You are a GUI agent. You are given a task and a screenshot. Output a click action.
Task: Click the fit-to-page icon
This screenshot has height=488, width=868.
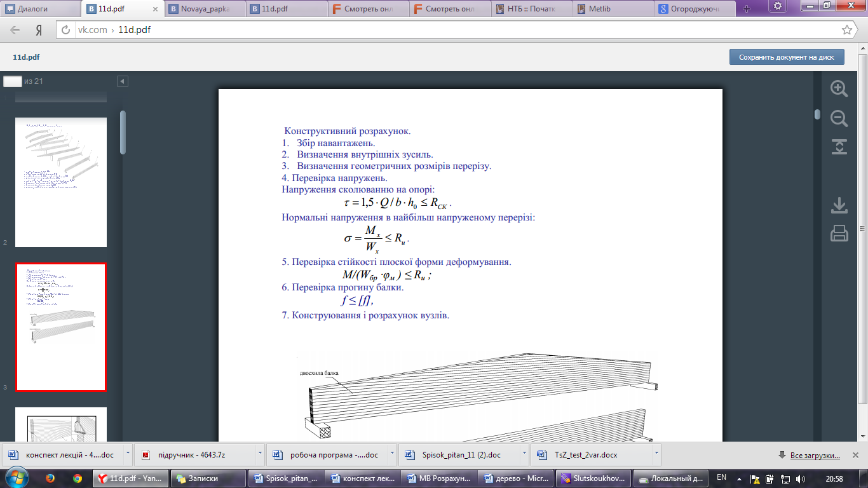839,147
